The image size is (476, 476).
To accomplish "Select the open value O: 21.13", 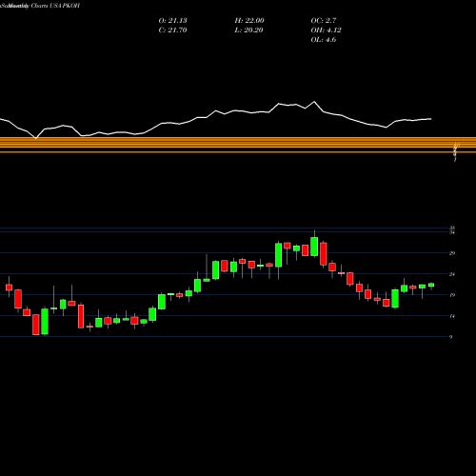I will click(172, 21).
